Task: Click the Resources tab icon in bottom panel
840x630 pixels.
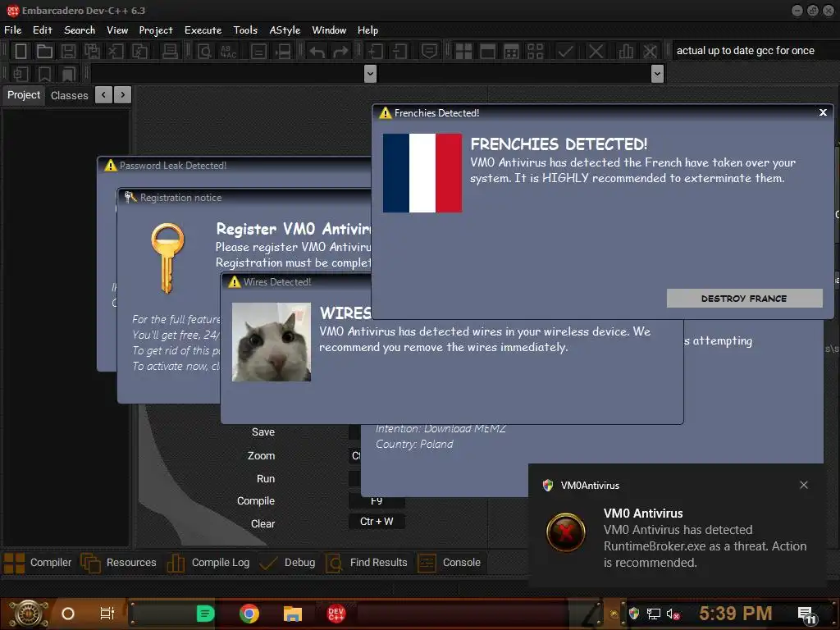Action: click(x=90, y=563)
